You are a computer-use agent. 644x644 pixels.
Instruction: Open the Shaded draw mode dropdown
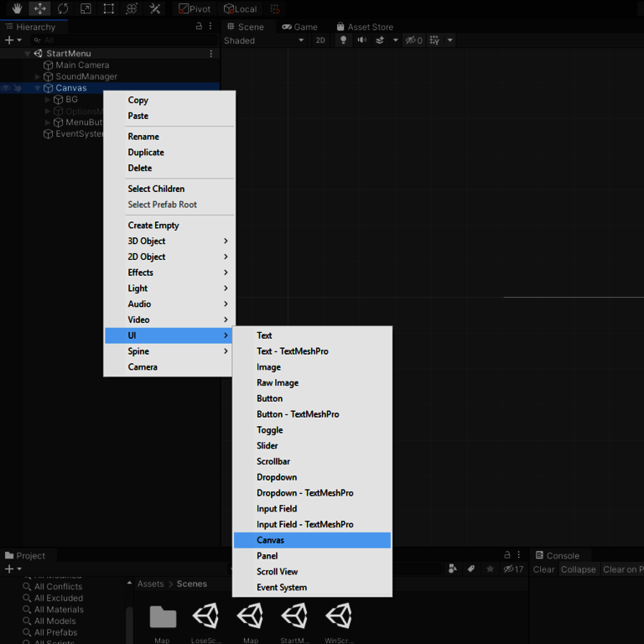[263, 40]
